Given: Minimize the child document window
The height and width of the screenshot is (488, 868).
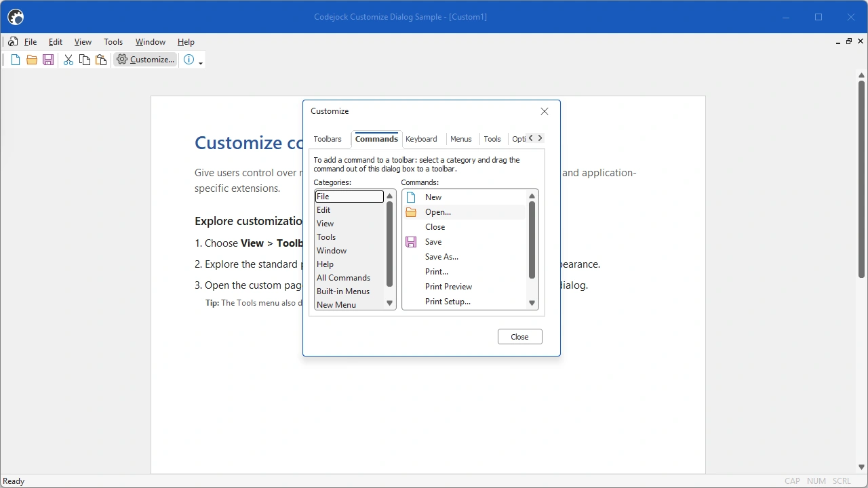Looking at the screenshot, I should coord(838,42).
